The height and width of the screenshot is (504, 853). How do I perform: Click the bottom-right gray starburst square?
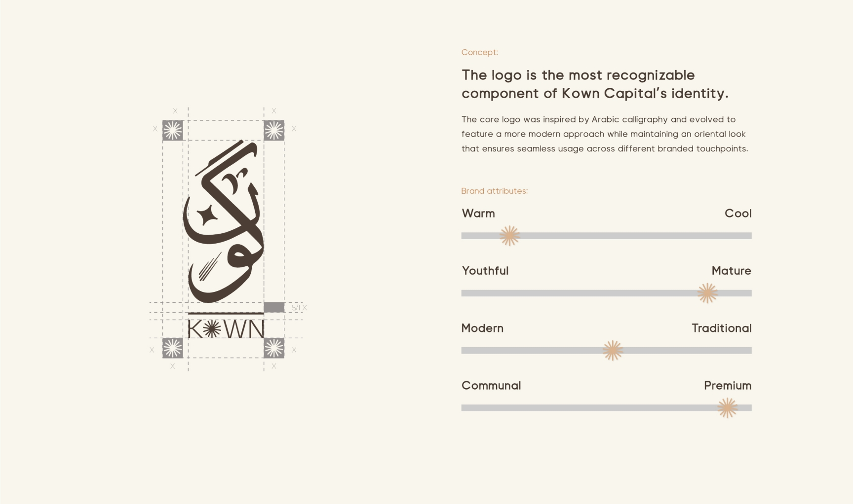274,348
